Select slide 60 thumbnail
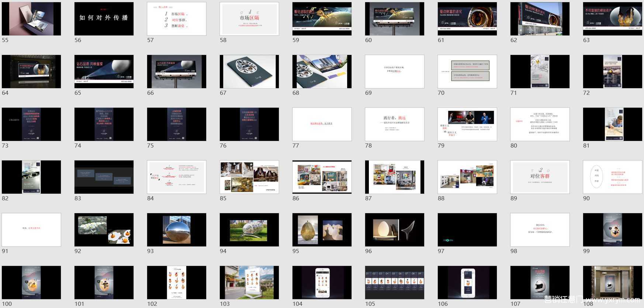This screenshot has height=308, width=644. pos(395,19)
